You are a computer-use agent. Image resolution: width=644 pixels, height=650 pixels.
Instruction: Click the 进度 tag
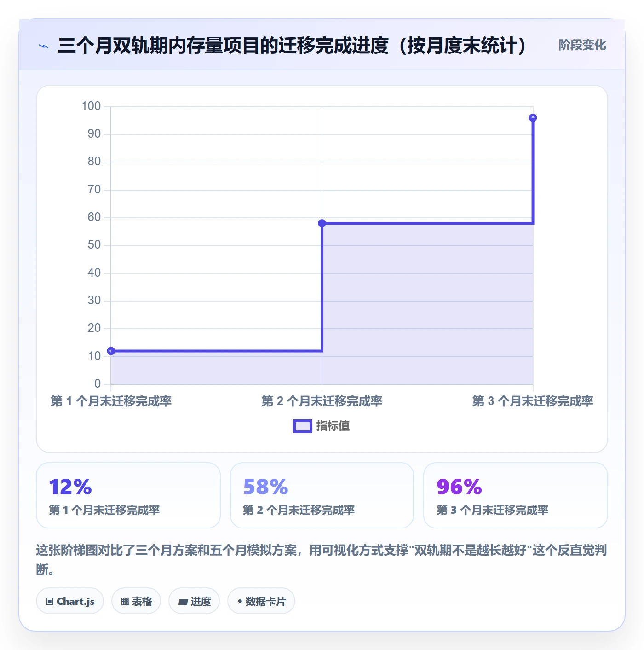pyautogui.click(x=194, y=601)
